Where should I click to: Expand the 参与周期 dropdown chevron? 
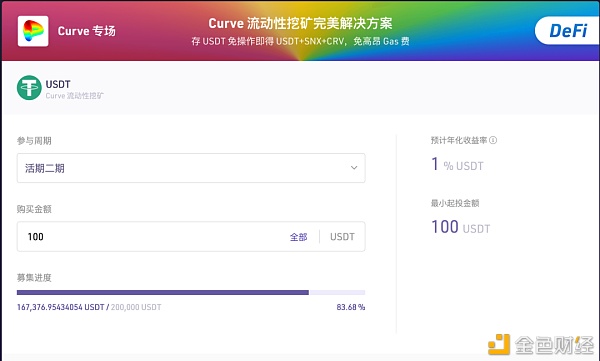click(x=354, y=168)
